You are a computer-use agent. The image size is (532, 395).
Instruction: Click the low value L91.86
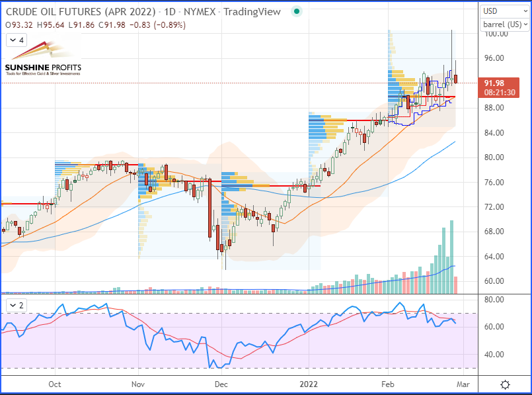pyautogui.click(x=81, y=25)
